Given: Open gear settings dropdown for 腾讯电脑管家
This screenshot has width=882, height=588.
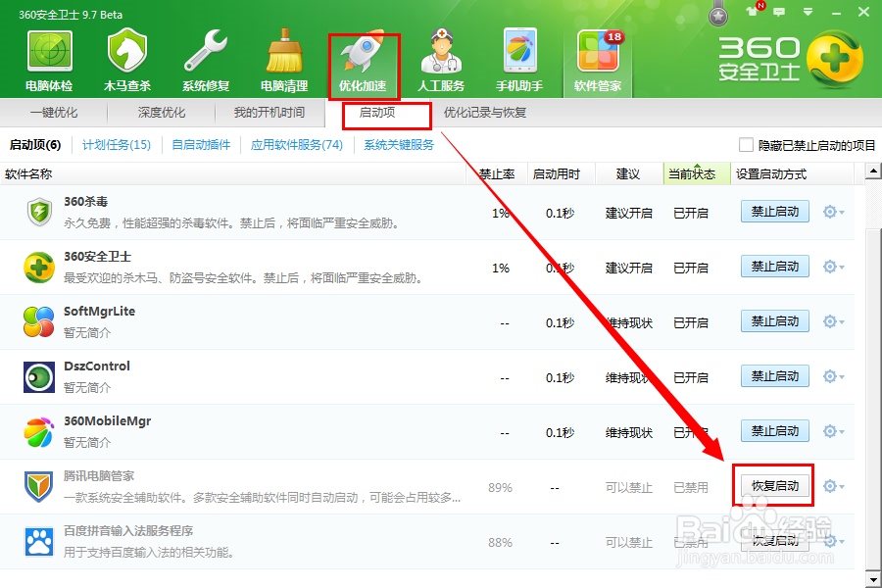Looking at the screenshot, I should click(833, 486).
